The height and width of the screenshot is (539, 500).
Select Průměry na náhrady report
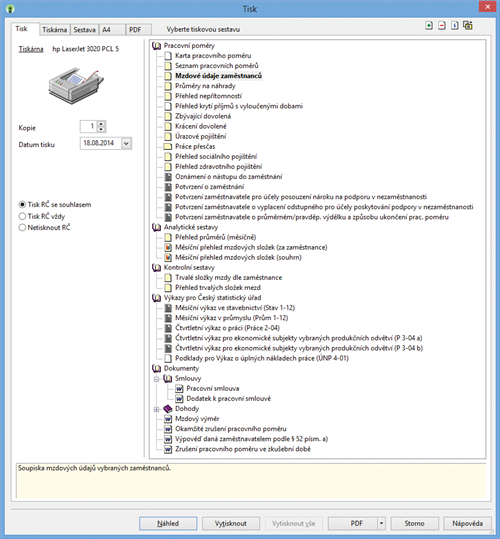(x=205, y=86)
